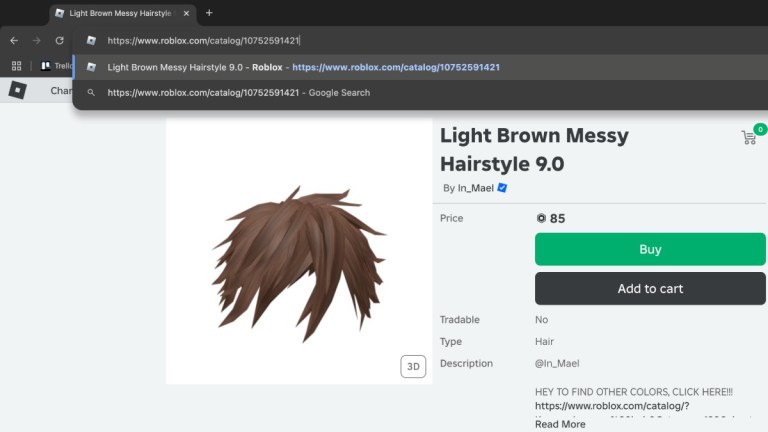
Task: Select the Light Brown Messy Hairstyle tab
Action: pos(122,13)
